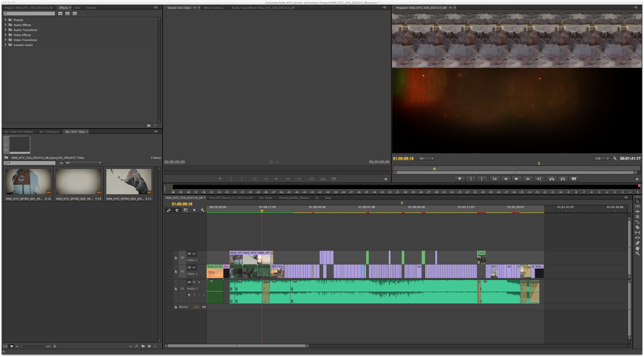The width and height of the screenshot is (644, 357).
Task: Expand the Video Effects folder
Action: [6, 35]
